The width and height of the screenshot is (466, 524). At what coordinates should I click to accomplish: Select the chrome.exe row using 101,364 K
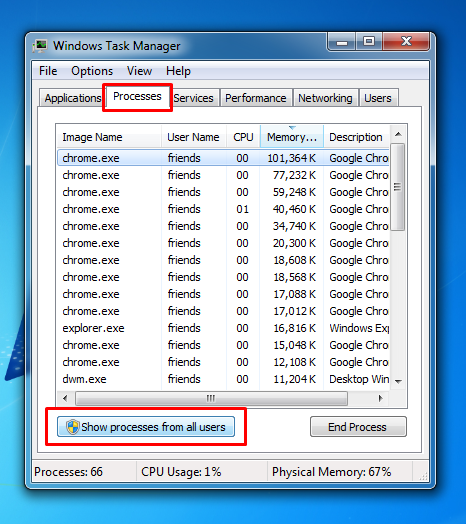[223, 158]
